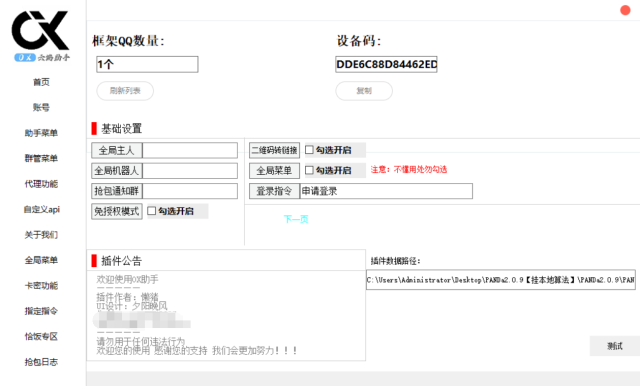Click the red close dot
640x386 pixels.
pos(625,10)
